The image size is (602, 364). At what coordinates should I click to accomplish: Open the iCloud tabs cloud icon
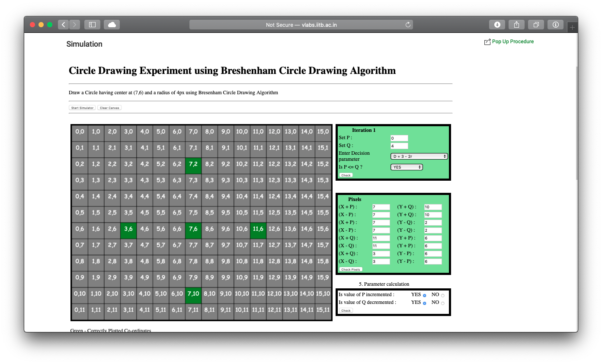pyautogui.click(x=112, y=25)
